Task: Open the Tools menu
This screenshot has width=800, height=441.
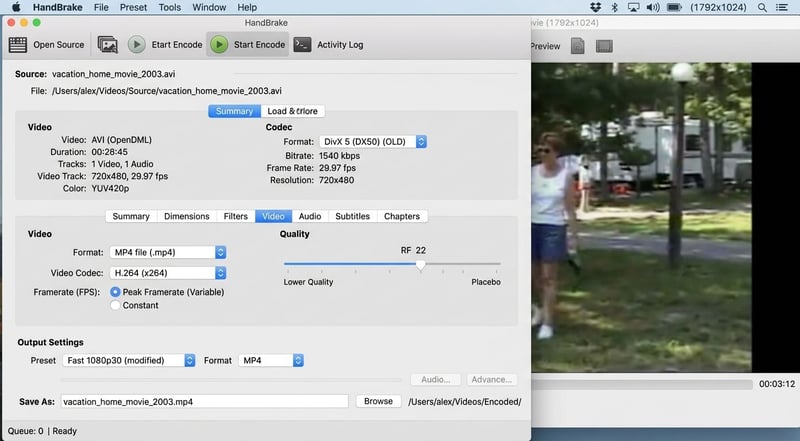Action: (170, 7)
